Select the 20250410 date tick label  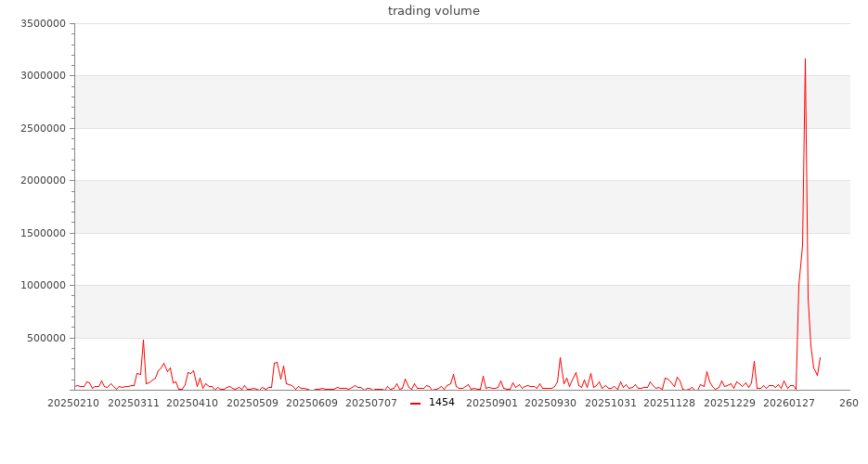191,404
